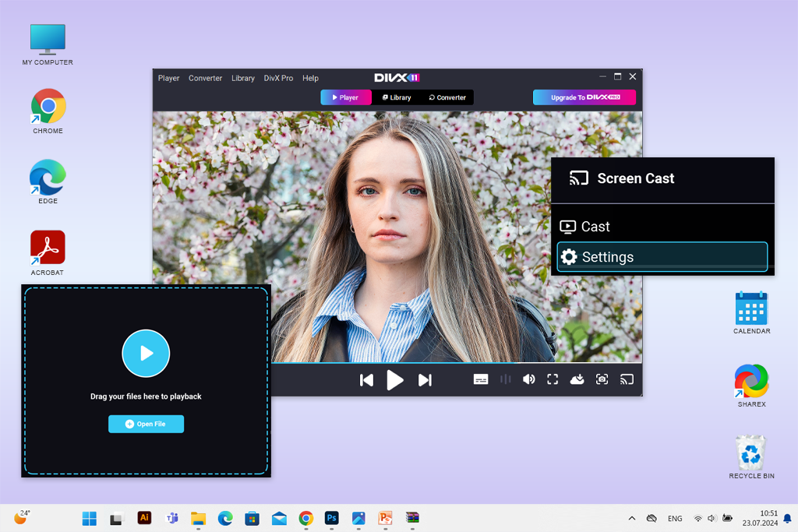Open Edge from the taskbar

[x=225, y=518]
